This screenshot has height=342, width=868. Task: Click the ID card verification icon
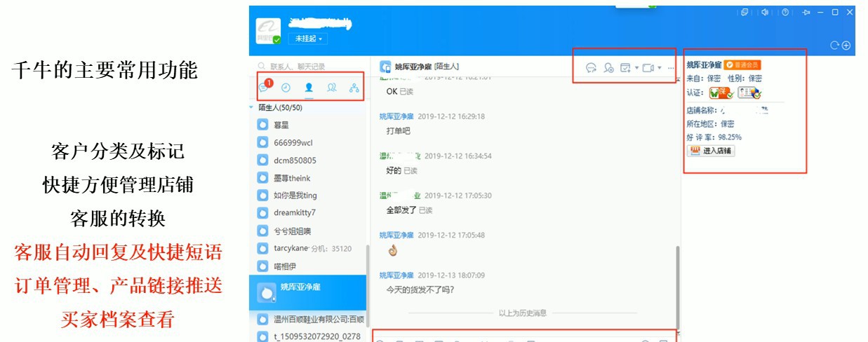749,93
